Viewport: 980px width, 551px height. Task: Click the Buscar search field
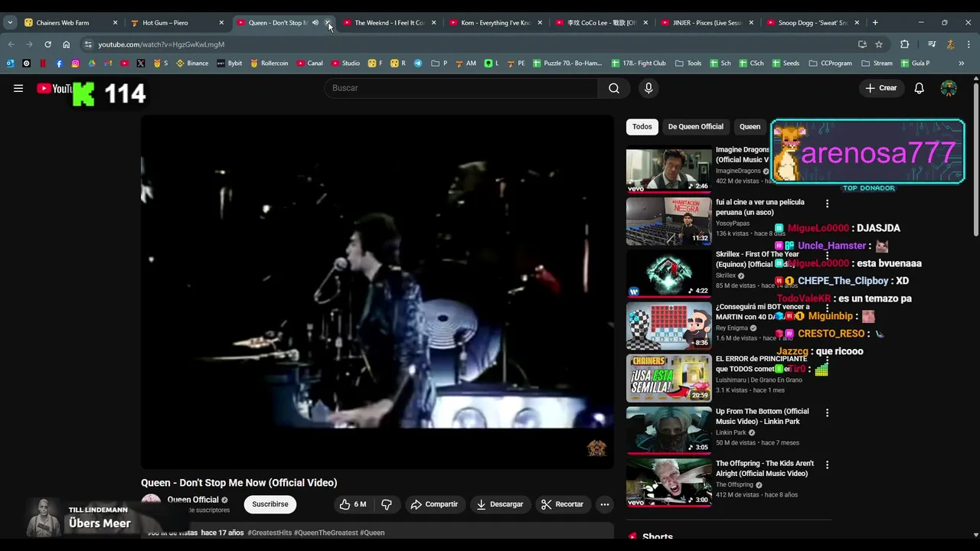(x=461, y=88)
